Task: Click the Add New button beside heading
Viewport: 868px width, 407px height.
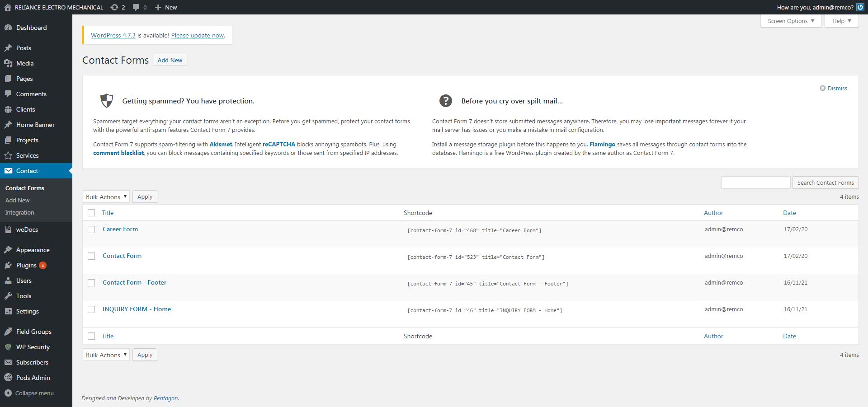Action: 170,60
